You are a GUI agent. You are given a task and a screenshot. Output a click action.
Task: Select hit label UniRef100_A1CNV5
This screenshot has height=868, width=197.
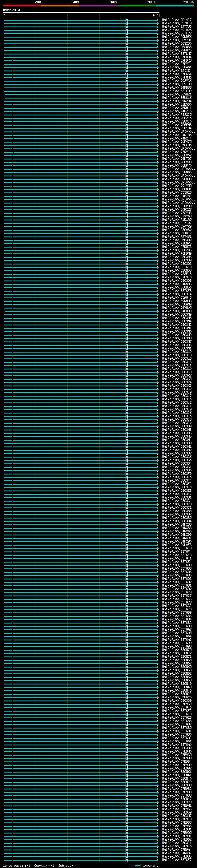[176, 243]
